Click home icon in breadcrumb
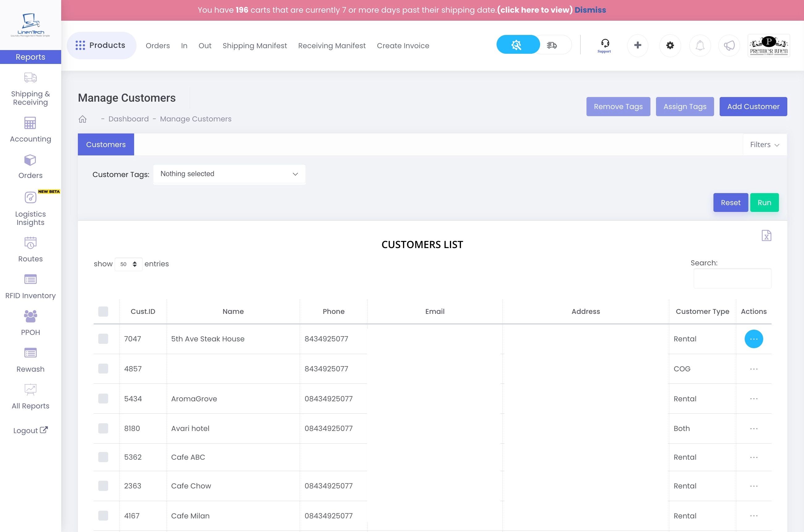This screenshot has height=532, width=804. pos(83,119)
